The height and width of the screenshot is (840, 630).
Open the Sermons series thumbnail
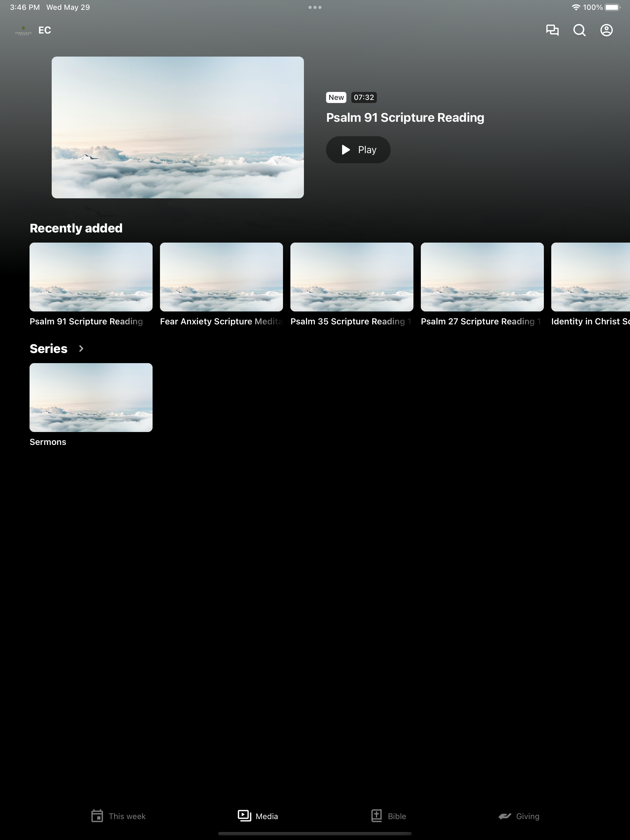[91, 397]
